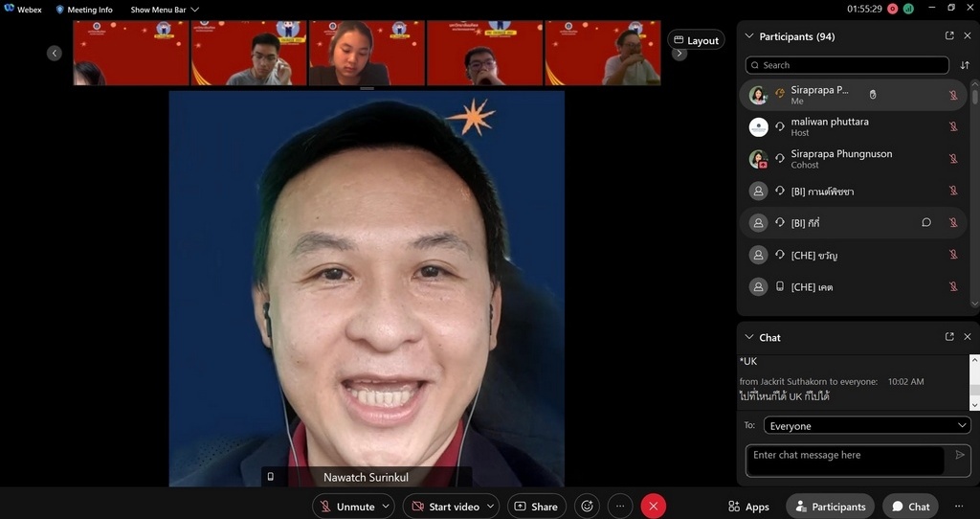Open Meeting Info

pos(83,10)
